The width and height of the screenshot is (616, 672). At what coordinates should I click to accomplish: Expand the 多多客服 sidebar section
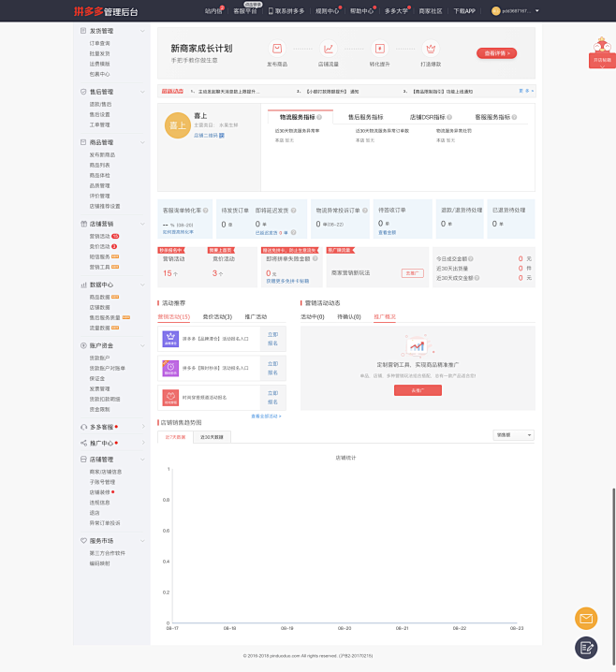point(142,427)
